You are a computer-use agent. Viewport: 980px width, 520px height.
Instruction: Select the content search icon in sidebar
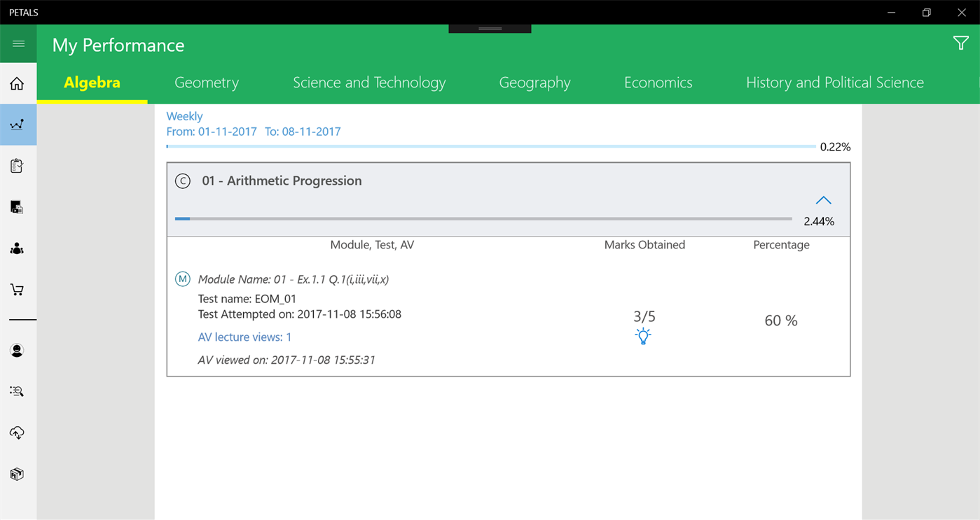(x=18, y=391)
